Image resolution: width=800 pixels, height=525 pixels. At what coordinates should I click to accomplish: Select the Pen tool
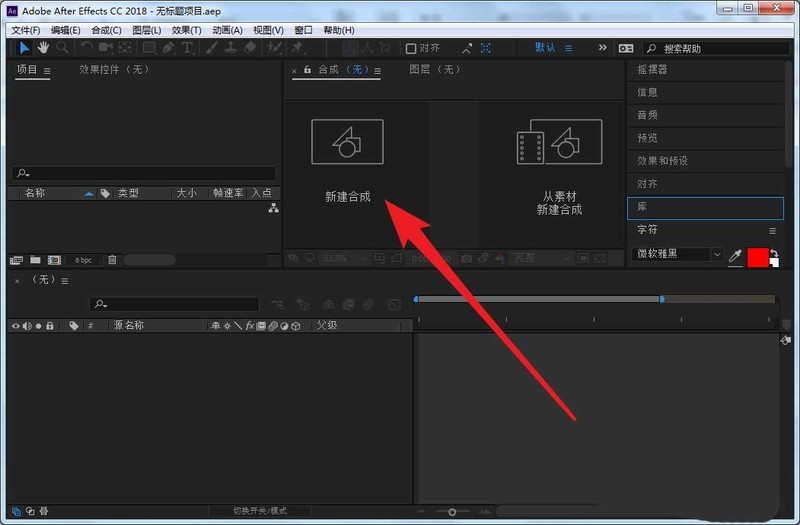click(168, 48)
